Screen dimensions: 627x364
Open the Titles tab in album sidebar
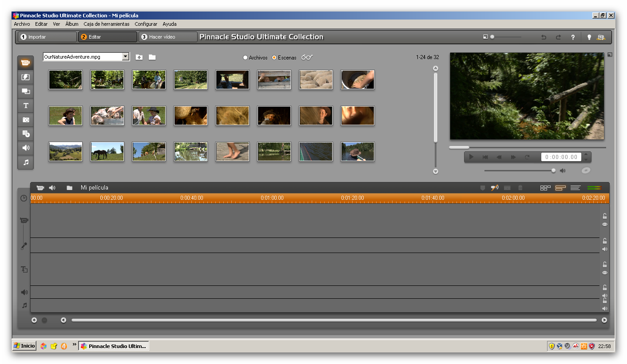coord(26,106)
